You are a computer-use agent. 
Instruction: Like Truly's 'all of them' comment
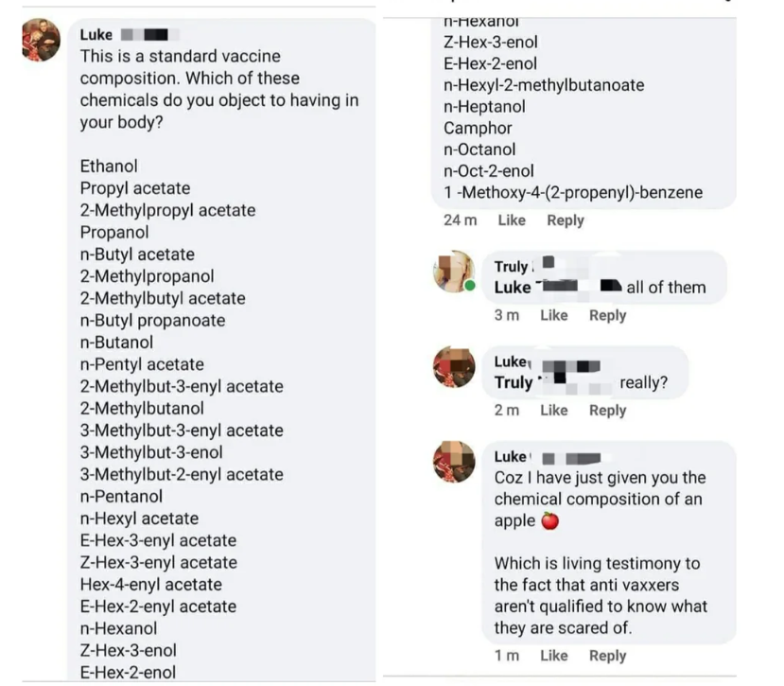(x=553, y=315)
